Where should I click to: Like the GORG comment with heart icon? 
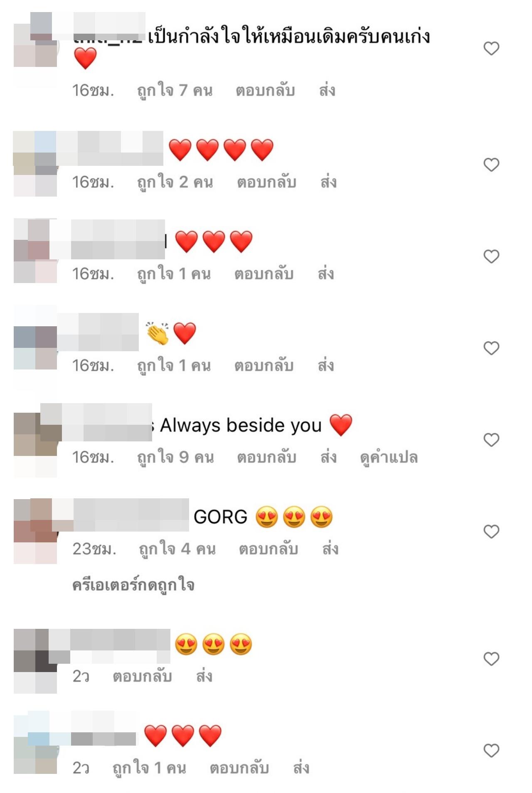coord(491,532)
